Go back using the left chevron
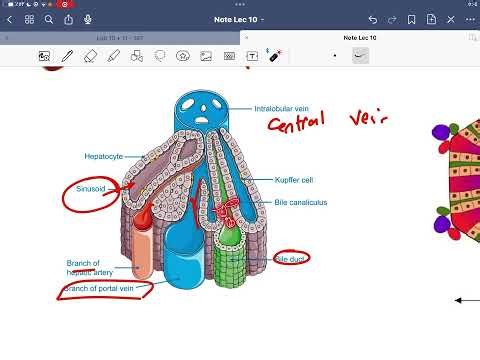Screen dimensions: 480x360 point(9,20)
